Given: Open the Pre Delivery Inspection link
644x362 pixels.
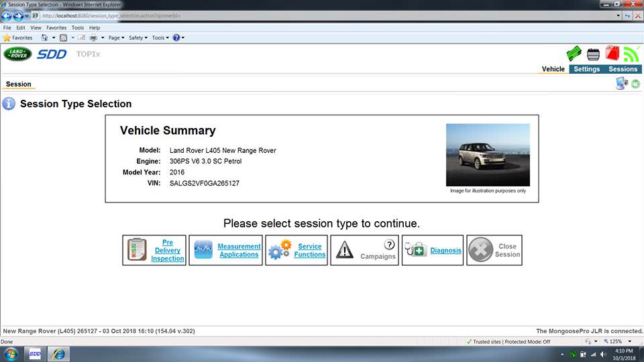Looking at the screenshot, I should 168,250.
